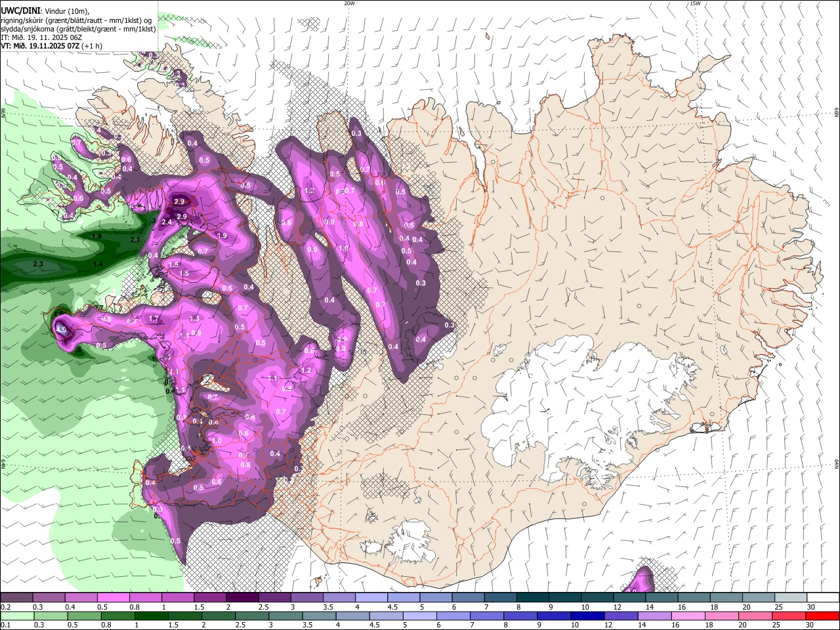This screenshot has height=630, width=840.
Task: Pick the bright pink top-row swatch starting at 0.5
Action: pyautogui.click(x=114, y=598)
